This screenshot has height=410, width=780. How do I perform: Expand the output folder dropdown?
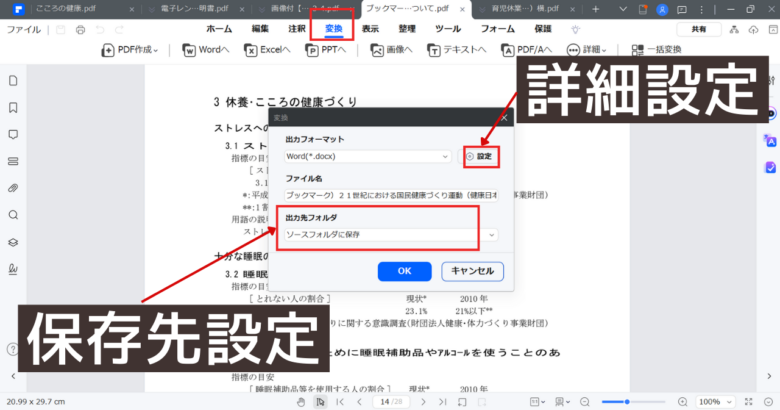pyautogui.click(x=491, y=234)
